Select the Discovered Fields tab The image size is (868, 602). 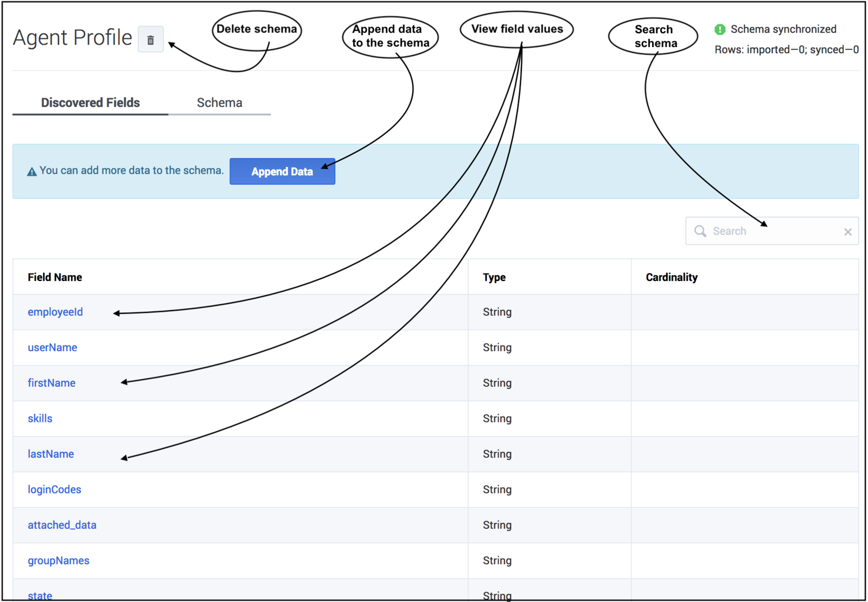pyautogui.click(x=91, y=103)
